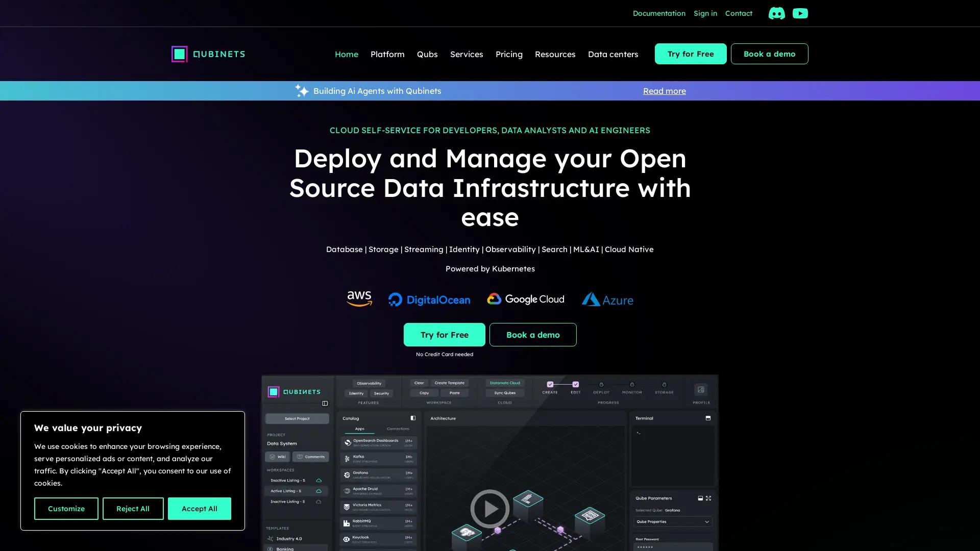This screenshot has height=551, width=980.
Task: Accept All cookies
Action: click(x=199, y=509)
